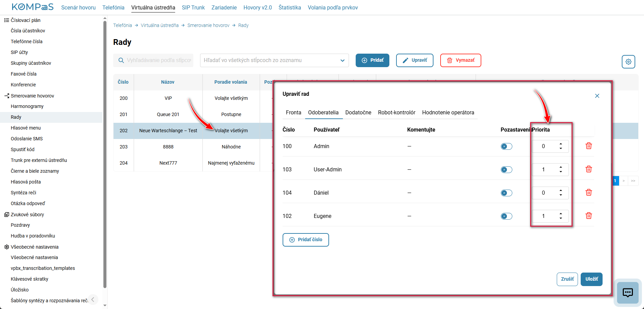The width and height of the screenshot is (644, 309).
Task: Open Volania podľa prvkov menu
Action: (x=333, y=7)
